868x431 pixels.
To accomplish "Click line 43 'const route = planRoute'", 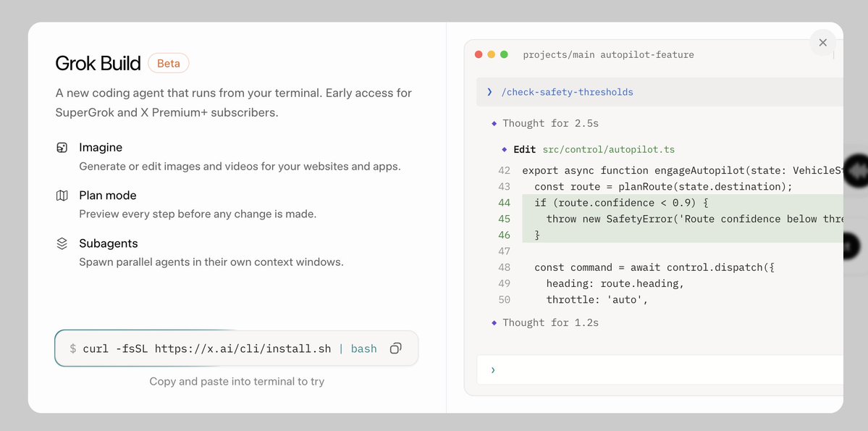I will [x=663, y=187].
